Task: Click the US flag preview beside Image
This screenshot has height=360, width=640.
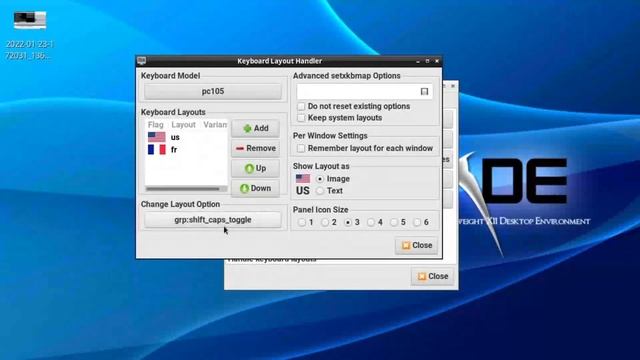Action: coord(303,179)
